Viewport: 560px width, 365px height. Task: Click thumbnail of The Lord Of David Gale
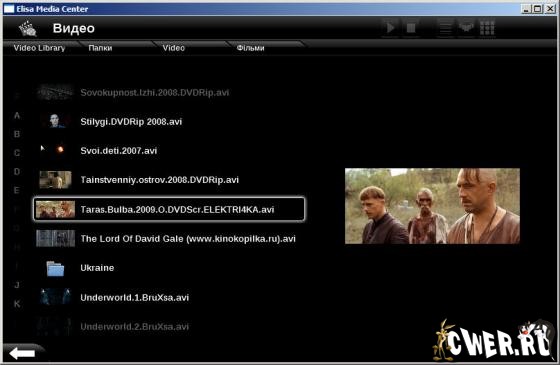[x=55, y=238]
